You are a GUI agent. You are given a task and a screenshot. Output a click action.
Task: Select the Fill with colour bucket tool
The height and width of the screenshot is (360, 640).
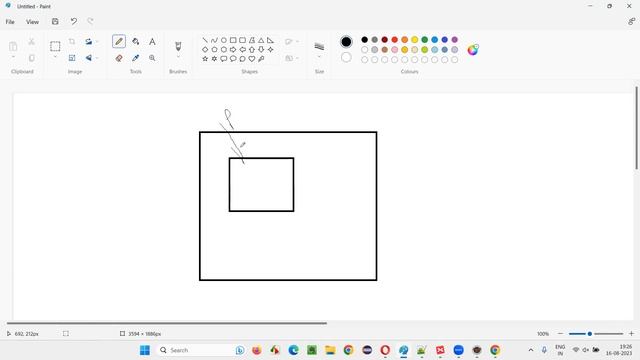click(136, 41)
